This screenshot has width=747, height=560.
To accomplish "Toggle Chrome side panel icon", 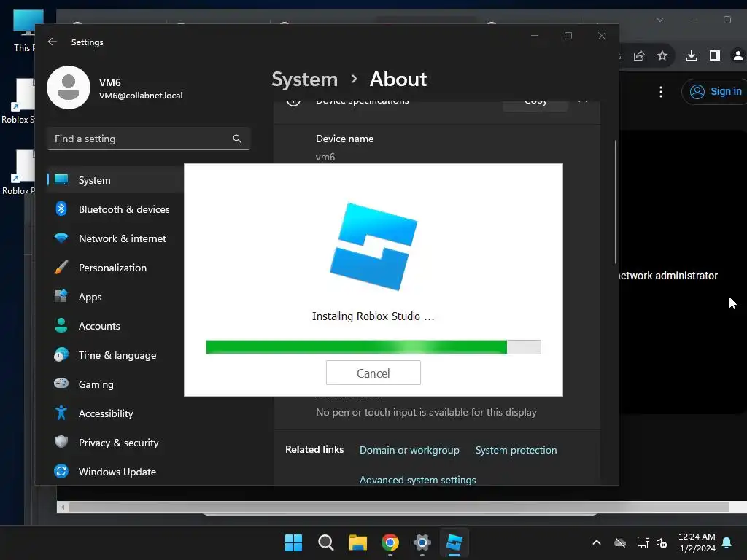I will point(715,55).
